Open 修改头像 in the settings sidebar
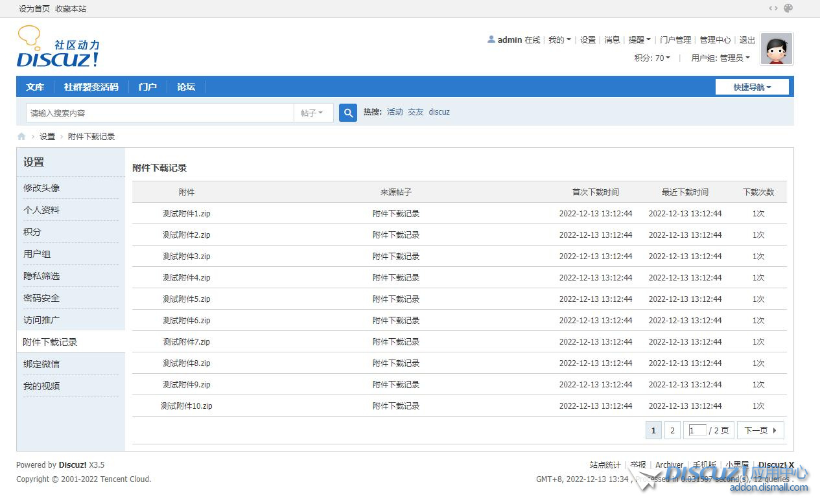 41,188
